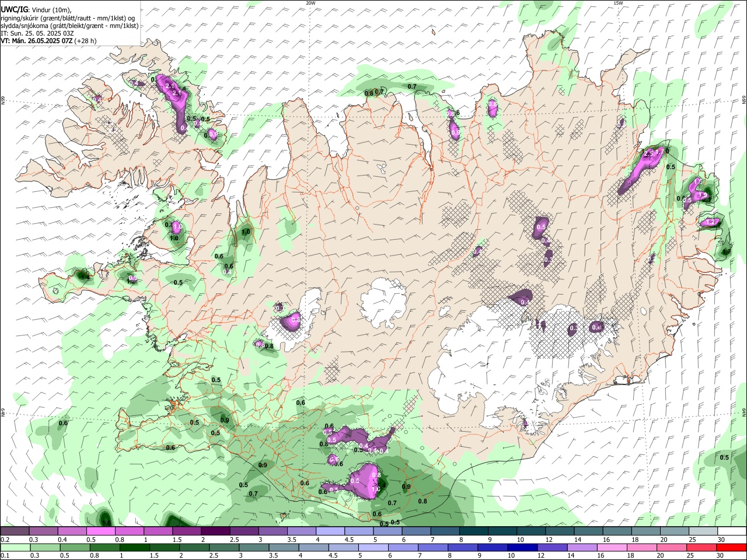
Task: Click the deep navy blue 10 swatch in lower legend row
Action: coord(522,547)
